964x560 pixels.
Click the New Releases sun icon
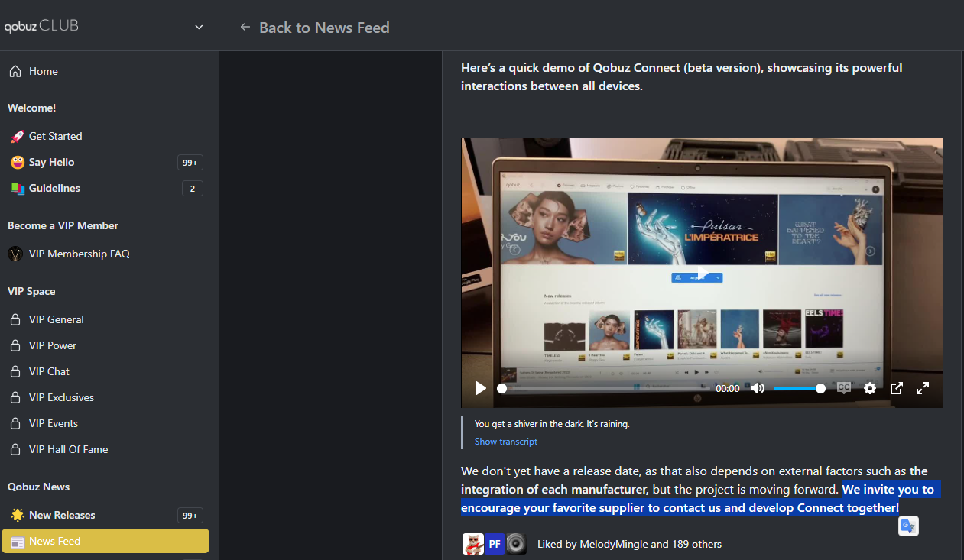[x=17, y=515]
